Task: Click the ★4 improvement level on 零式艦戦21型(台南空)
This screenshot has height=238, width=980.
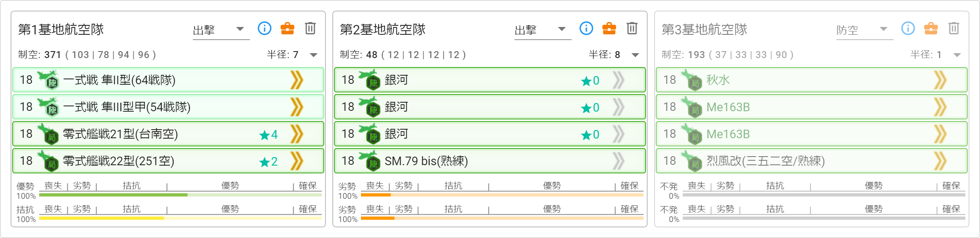Action: 268,135
